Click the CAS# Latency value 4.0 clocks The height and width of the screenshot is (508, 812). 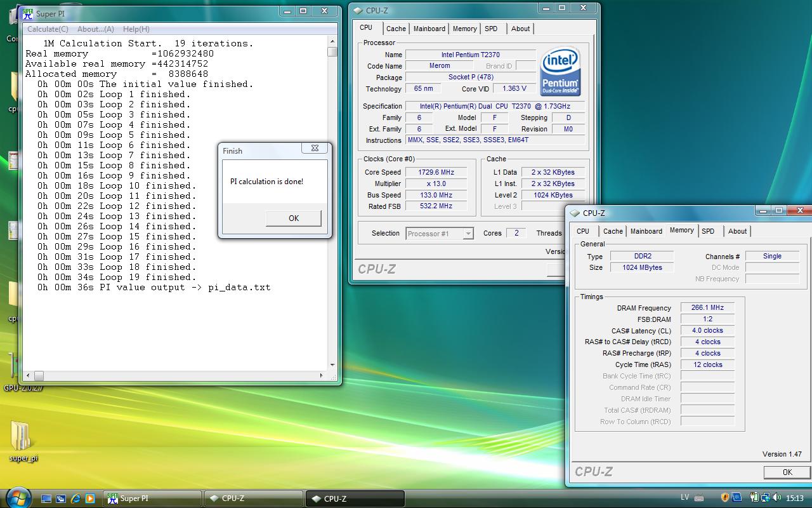[707, 330]
